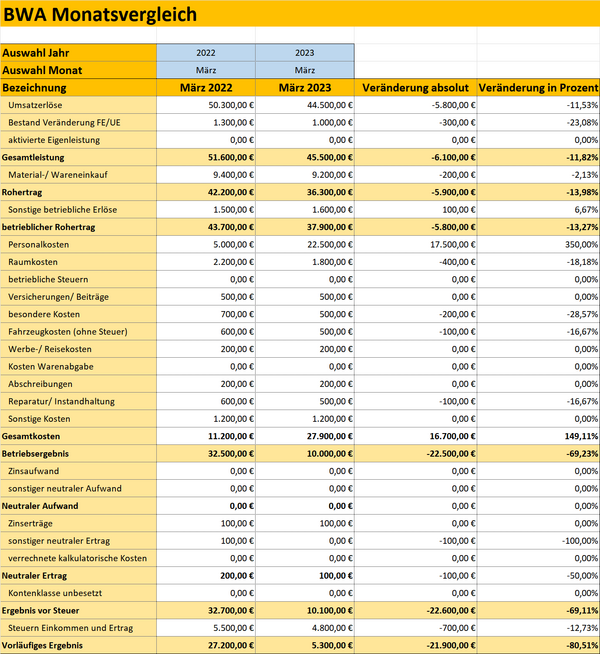Select the Vorläufiges Ergebnis row label

(42, 646)
